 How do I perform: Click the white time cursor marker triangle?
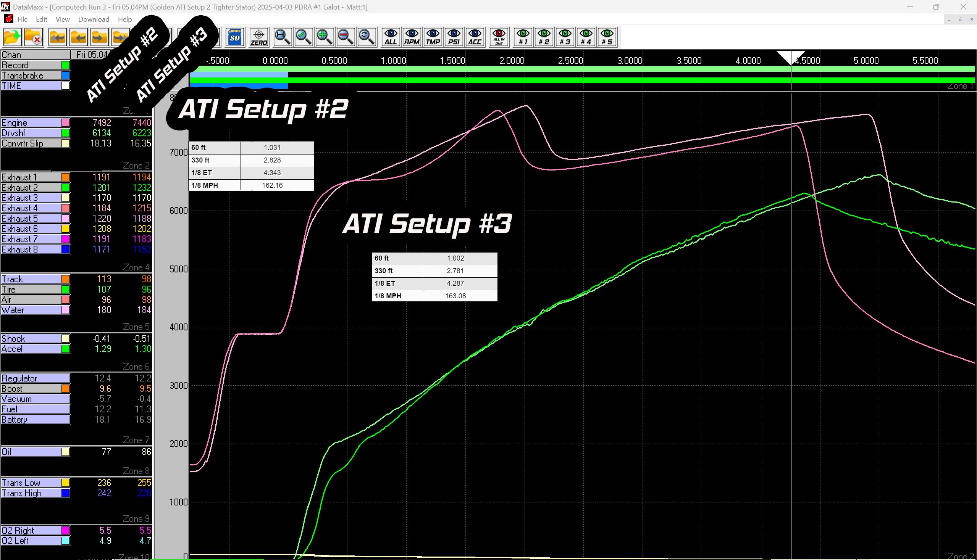(791, 57)
